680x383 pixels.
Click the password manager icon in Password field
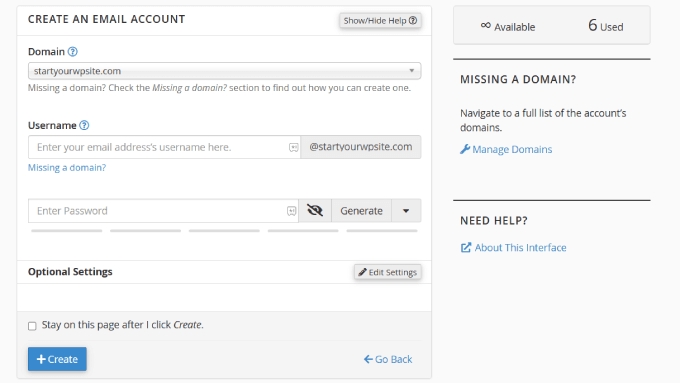pos(291,211)
